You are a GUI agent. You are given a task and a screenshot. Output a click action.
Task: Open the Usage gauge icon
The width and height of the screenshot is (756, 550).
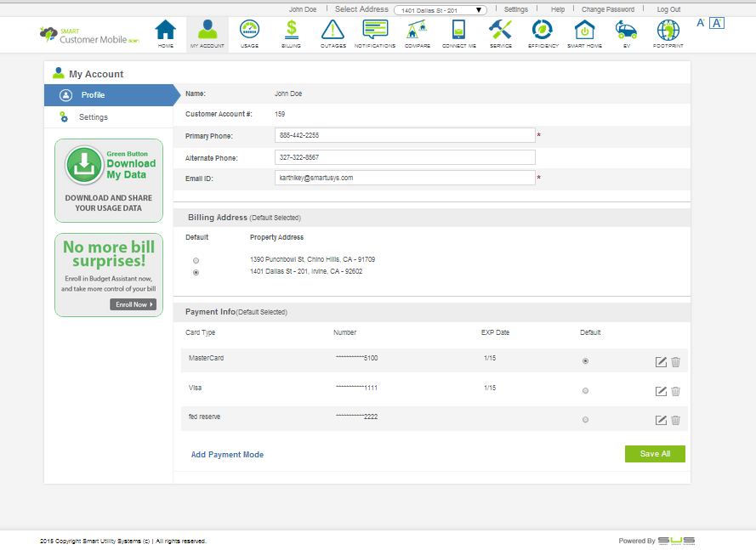click(249, 32)
